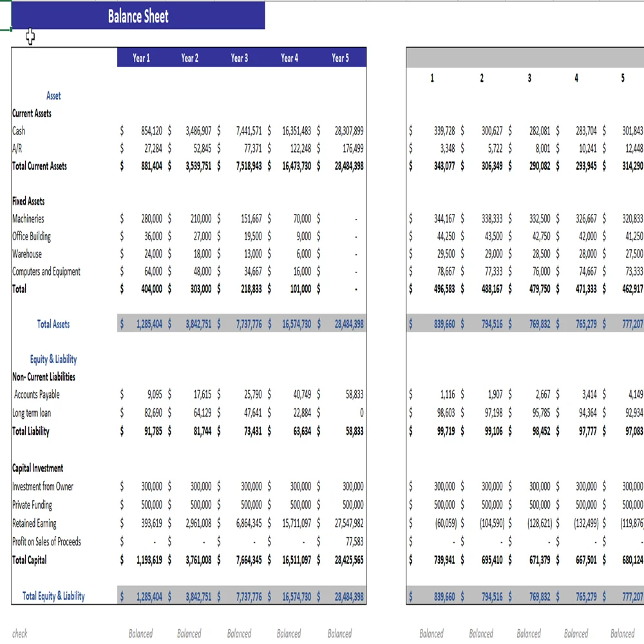The height and width of the screenshot is (644, 644).
Task: Select the Total Assets row label
Action: click(53, 325)
